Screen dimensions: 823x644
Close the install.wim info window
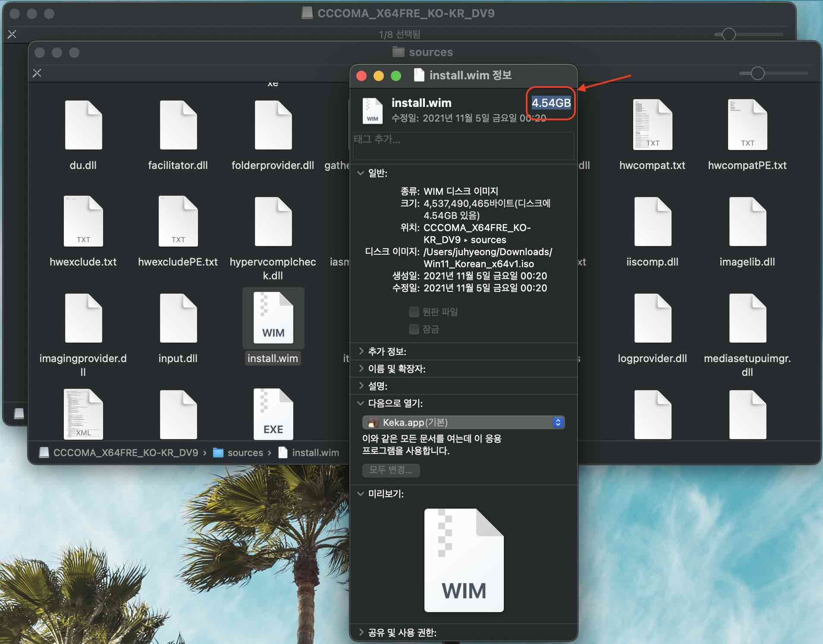(x=361, y=76)
